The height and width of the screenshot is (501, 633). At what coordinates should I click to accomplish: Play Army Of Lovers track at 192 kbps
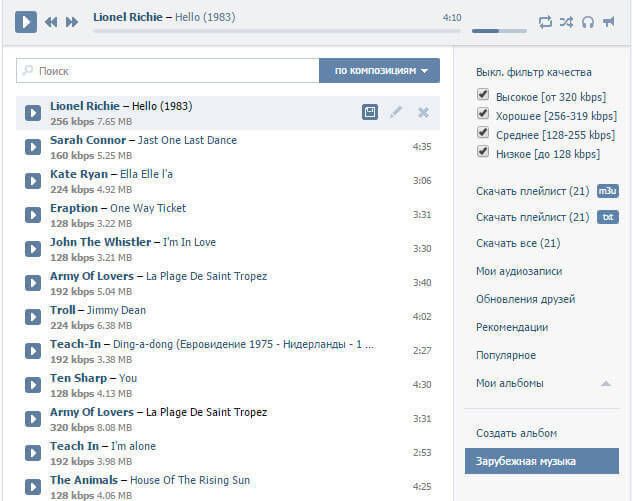pyautogui.click(x=33, y=283)
